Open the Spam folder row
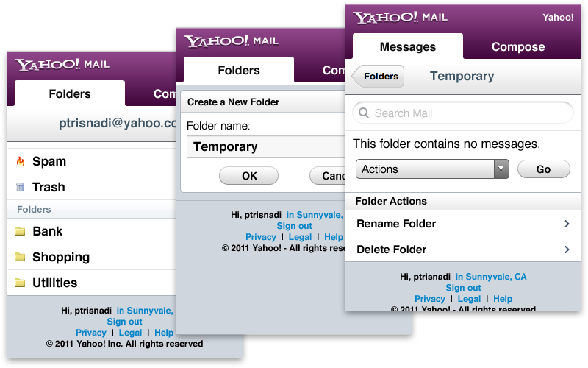Screen dimensions: 588x368 (x=92, y=161)
